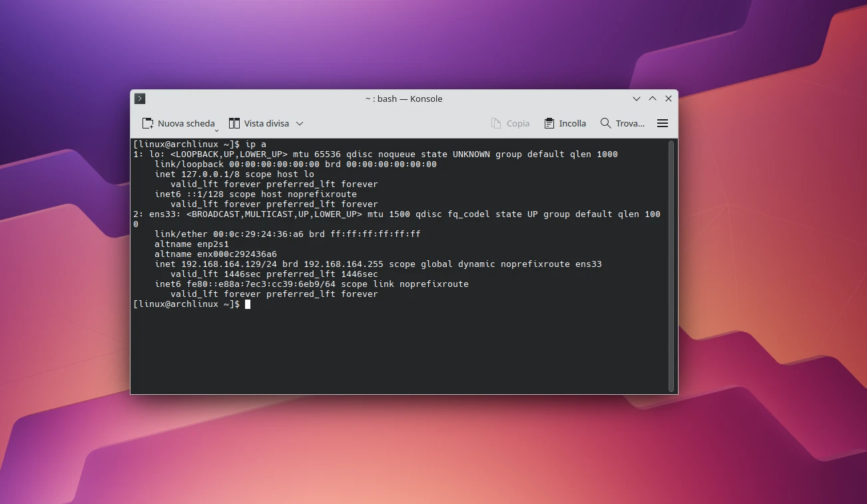This screenshot has height=504, width=867.
Task: Click the window title ~ : bash — Konsole
Action: [404, 99]
